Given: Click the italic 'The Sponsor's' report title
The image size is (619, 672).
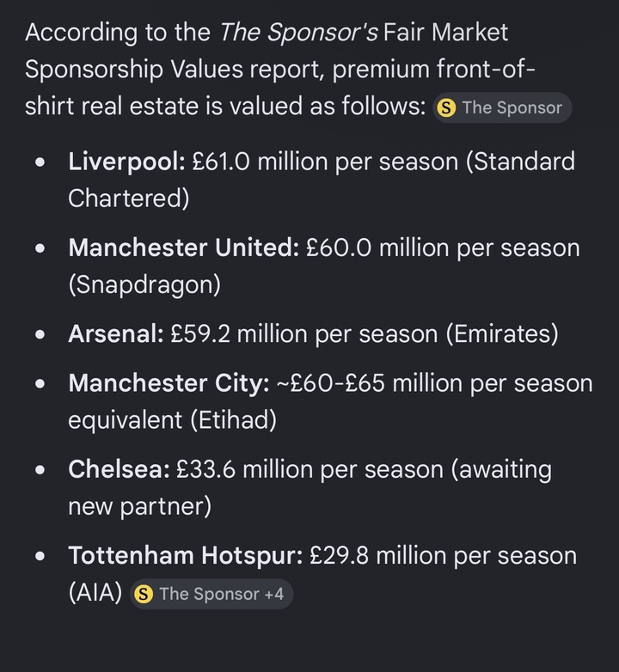Looking at the screenshot, I should tap(299, 33).
